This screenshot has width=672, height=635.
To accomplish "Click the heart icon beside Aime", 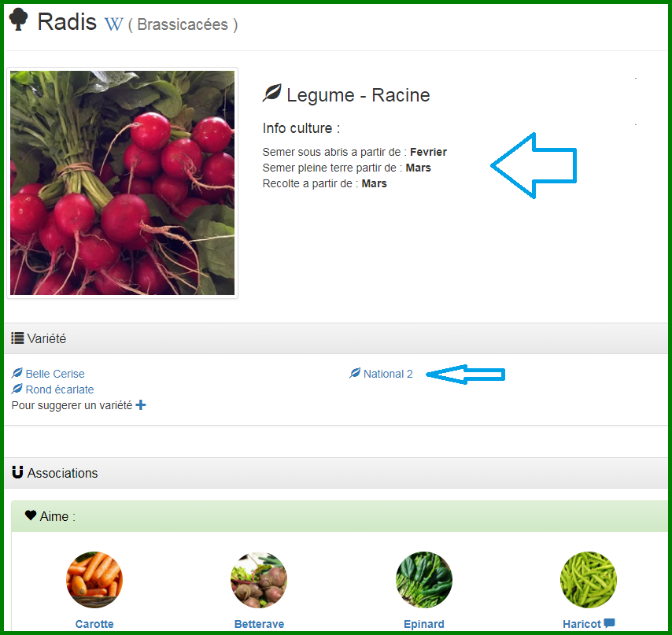I will tap(31, 515).
